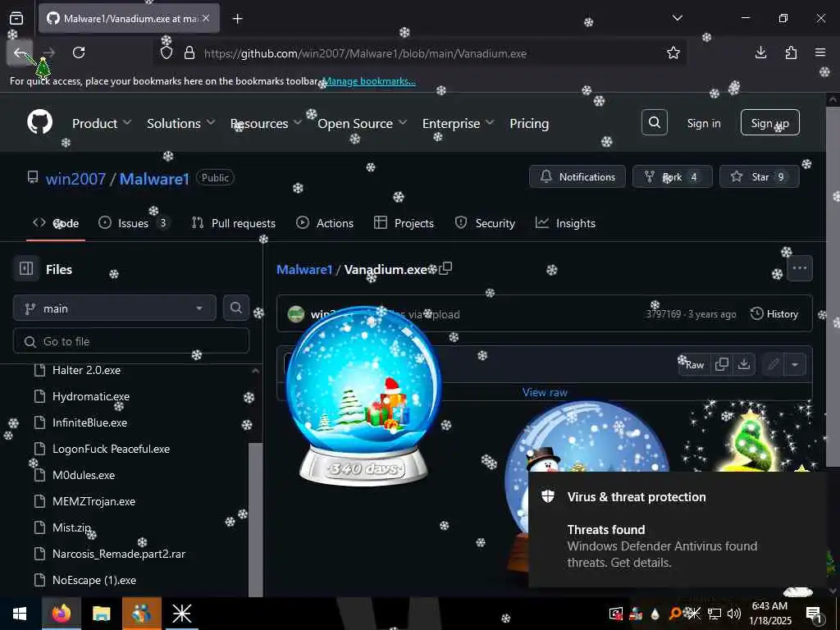This screenshot has width=840, height=630.
Task: Click the file tree vertical scrollbar
Action: point(256,518)
